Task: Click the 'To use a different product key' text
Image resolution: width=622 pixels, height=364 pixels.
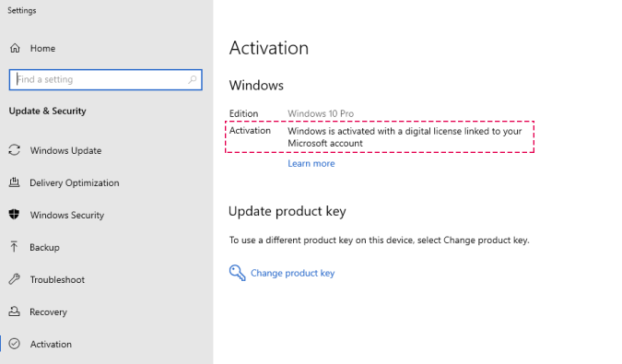Action: point(379,240)
